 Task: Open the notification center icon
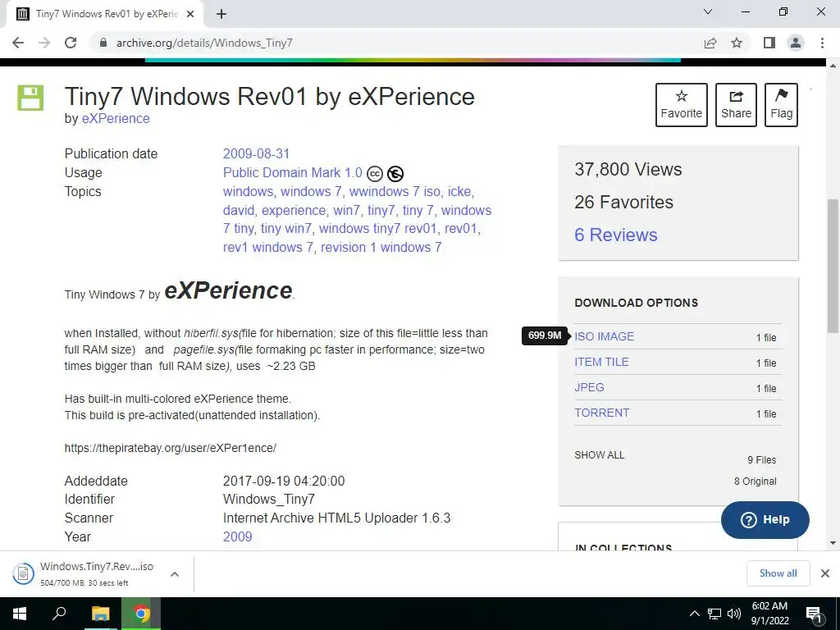[x=814, y=614]
